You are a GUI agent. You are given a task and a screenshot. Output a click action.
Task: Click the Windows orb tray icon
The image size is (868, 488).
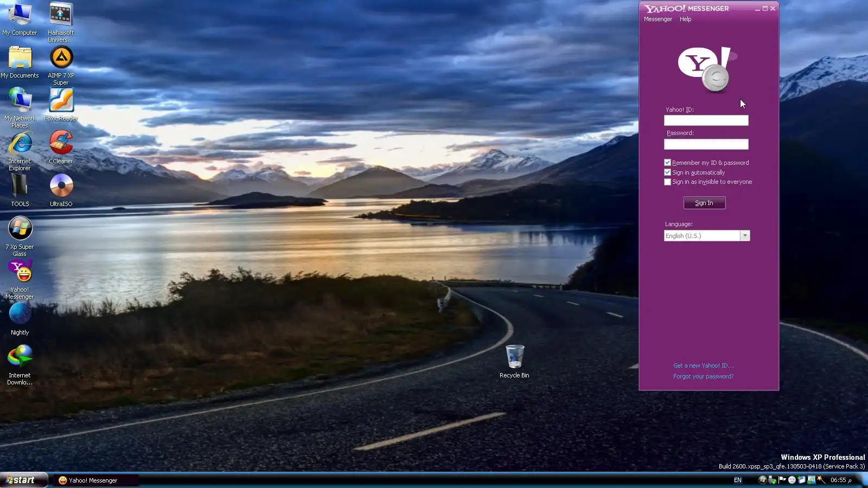pyautogui.click(x=762, y=480)
